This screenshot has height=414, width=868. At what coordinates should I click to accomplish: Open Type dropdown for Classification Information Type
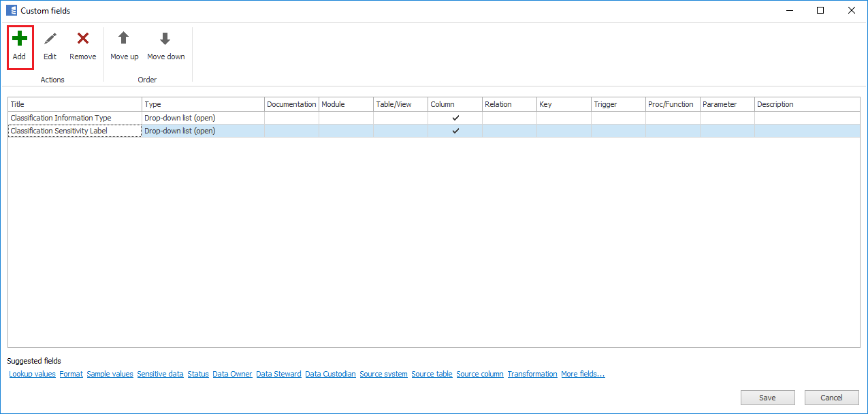pyautogui.click(x=203, y=118)
